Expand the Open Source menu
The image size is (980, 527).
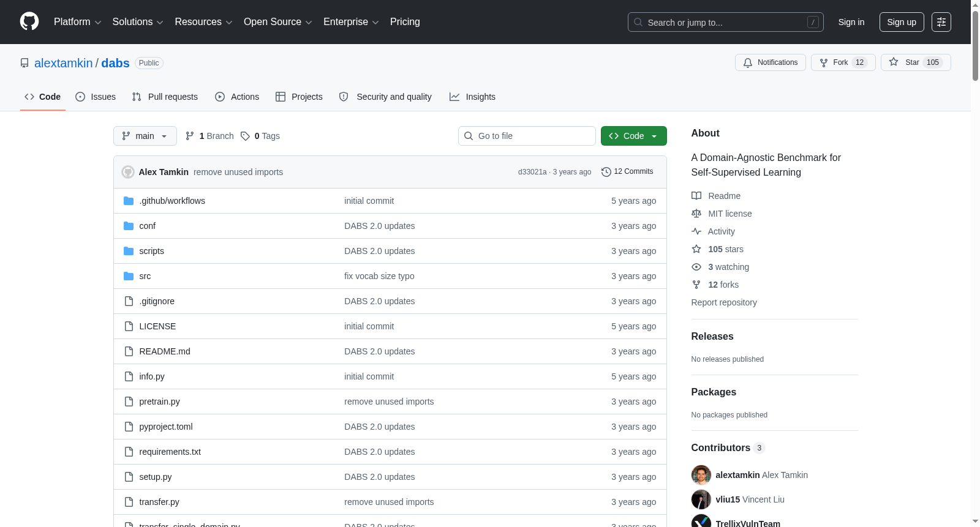point(278,22)
